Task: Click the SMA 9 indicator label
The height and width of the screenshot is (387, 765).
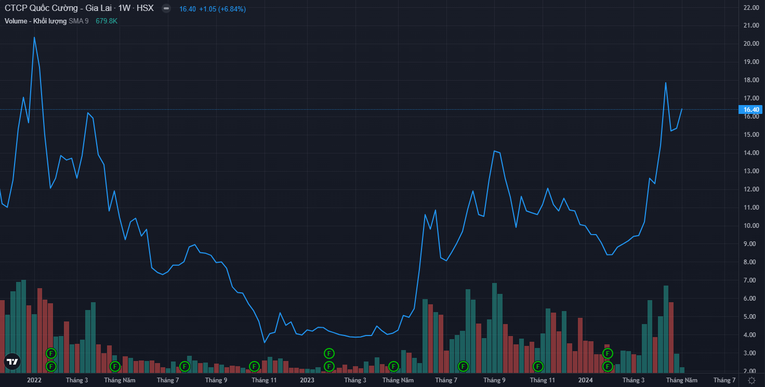Action: (79, 21)
